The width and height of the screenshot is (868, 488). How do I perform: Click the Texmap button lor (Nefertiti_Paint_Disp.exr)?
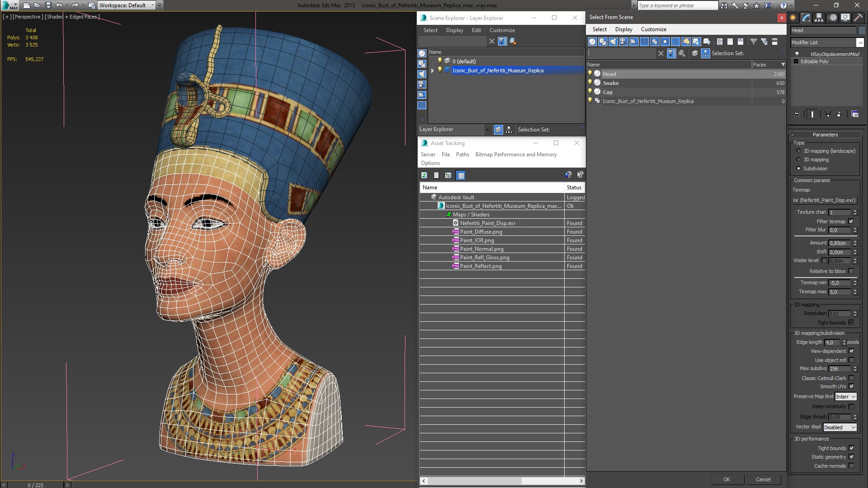click(824, 200)
